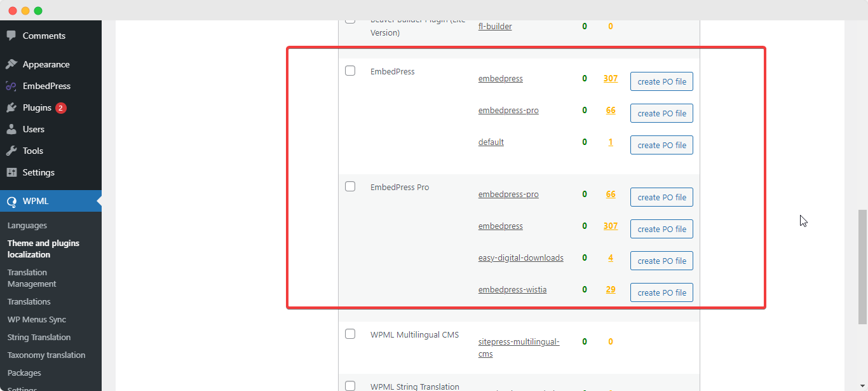
Task: Create PO file for easy-digital-downloads
Action: pyautogui.click(x=661, y=261)
